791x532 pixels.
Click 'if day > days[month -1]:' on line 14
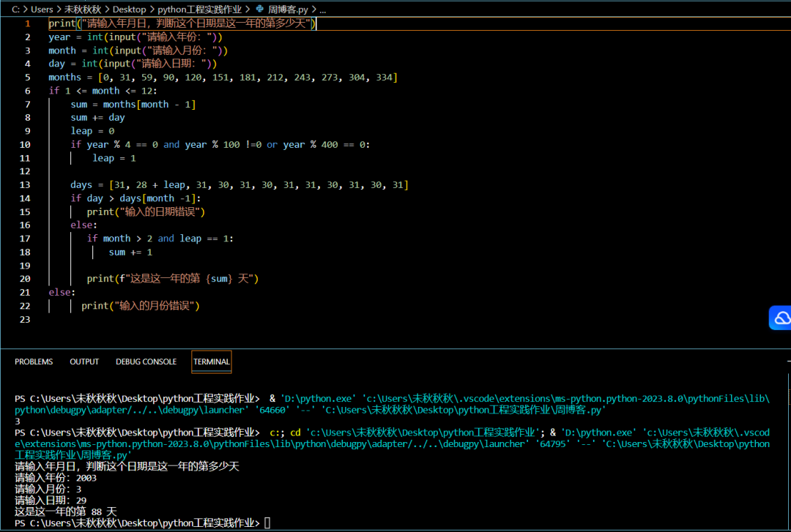pos(135,199)
